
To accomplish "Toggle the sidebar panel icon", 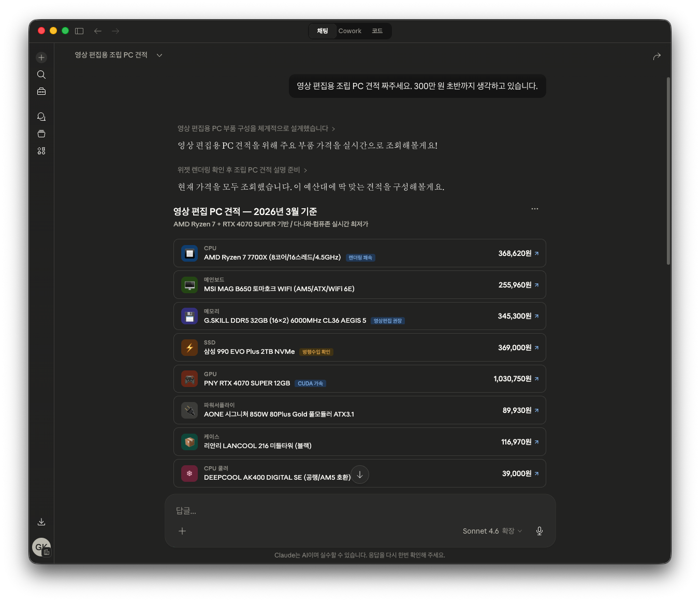I will point(79,31).
